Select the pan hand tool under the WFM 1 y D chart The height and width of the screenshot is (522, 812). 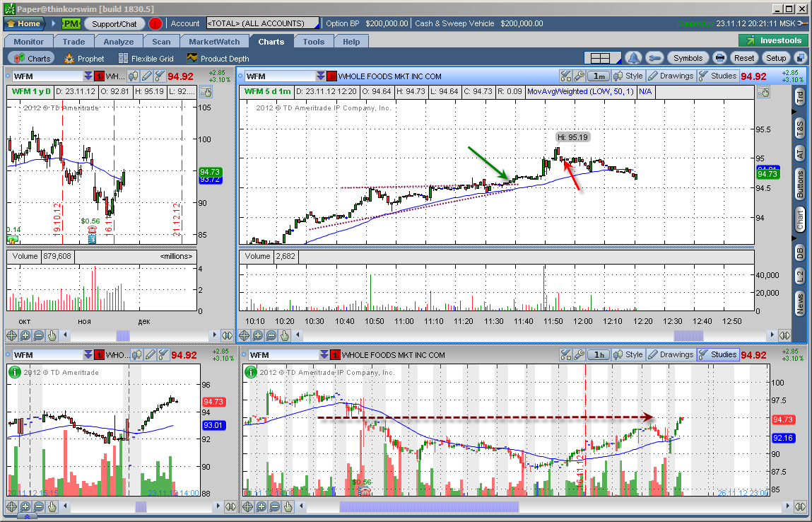tap(52, 335)
